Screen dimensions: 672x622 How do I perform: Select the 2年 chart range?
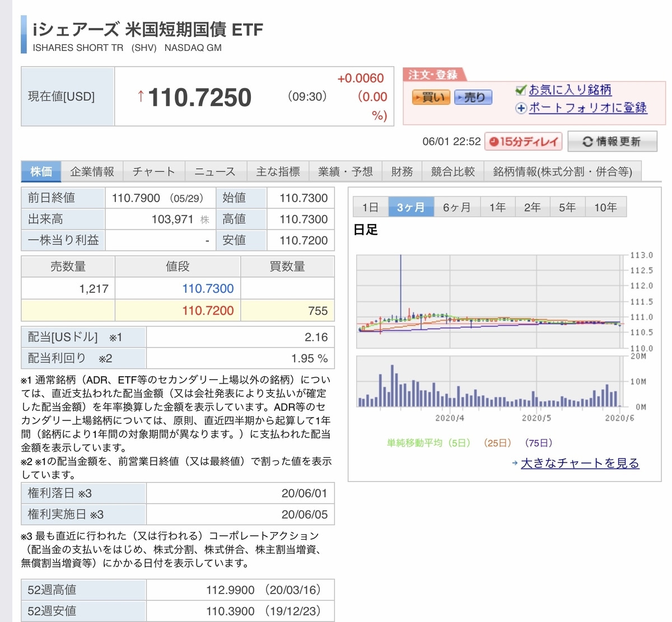click(x=533, y=207)
